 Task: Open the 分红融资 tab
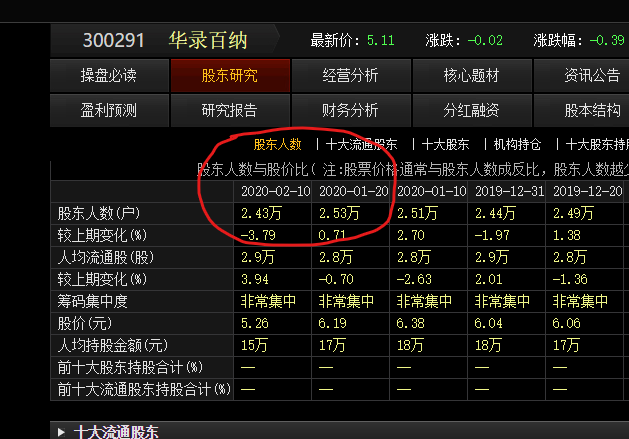pyautogui.click(x=472, y=110)
